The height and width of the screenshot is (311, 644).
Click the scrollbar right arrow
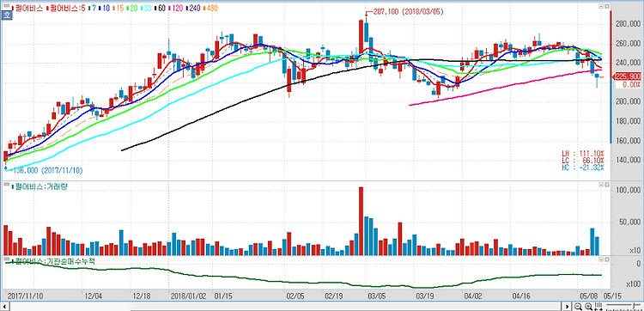pos(567,307)
